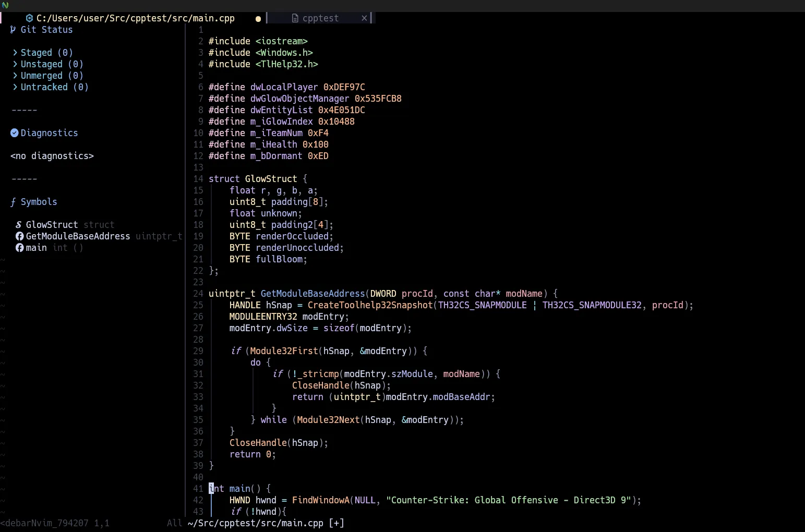Click the struct icon beside GlowStruct
The height and width of the screenshot is (532, 805).
coord(19,225)
